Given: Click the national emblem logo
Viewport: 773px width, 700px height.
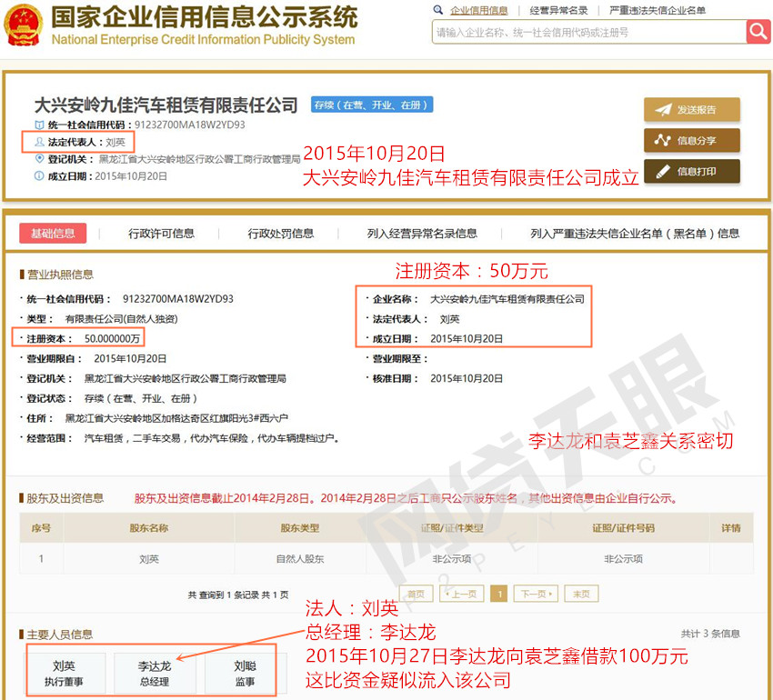Looking at the screenshot, I should coord(23,25).
